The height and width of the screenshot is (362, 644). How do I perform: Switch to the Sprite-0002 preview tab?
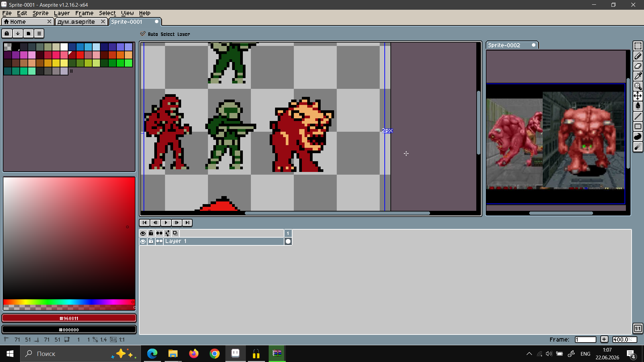(512, 45)
